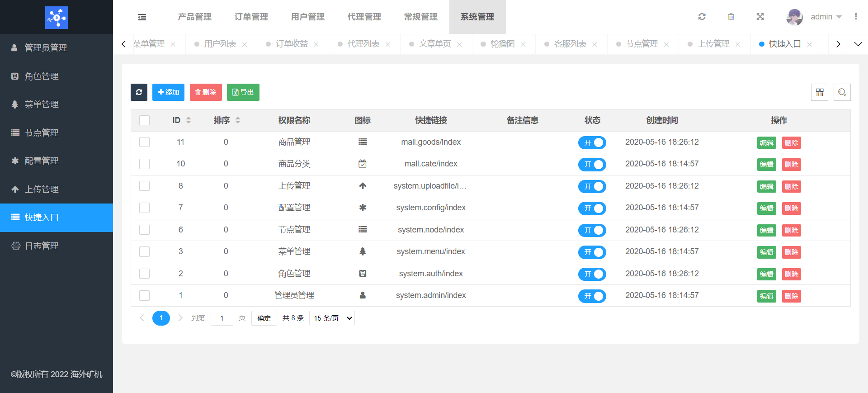The width and height of the screenshot is (868, 393).
Task: Click admin user avatar
Action: pyautogui.click(x=794, y=17)
